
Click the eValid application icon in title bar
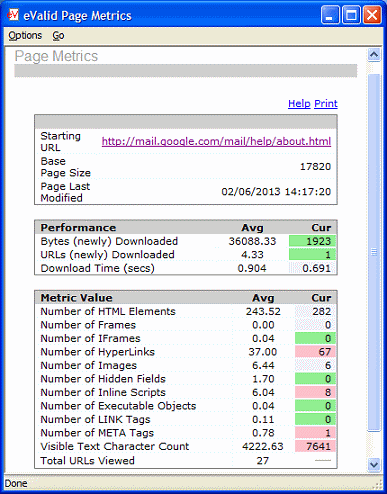click(13, 15)
